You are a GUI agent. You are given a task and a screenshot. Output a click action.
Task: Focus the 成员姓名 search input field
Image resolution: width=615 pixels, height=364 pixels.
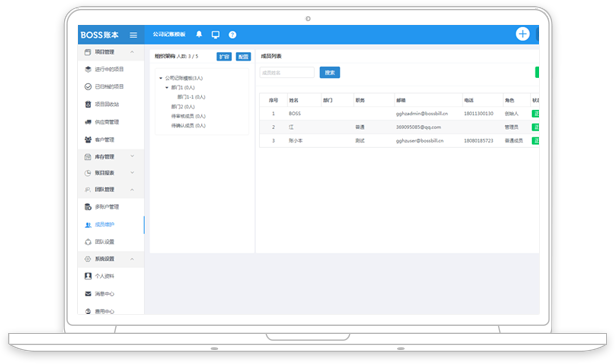(287, 73)
